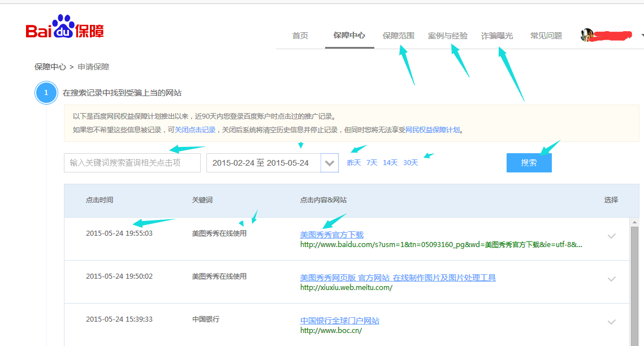
Task: Click the baidu.com search URL under 美图秀秀官方下载
Action: click(x=441, y=245)
